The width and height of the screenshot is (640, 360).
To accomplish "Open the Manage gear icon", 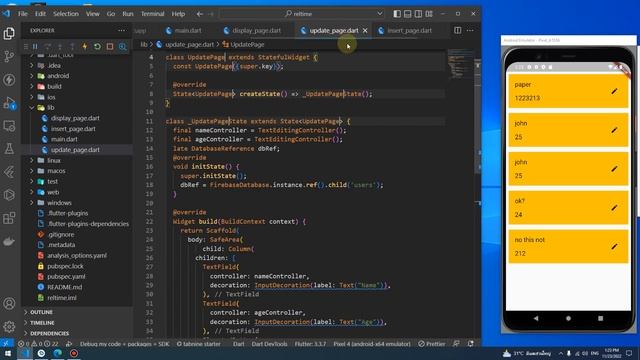I will [x=9, y=327].
